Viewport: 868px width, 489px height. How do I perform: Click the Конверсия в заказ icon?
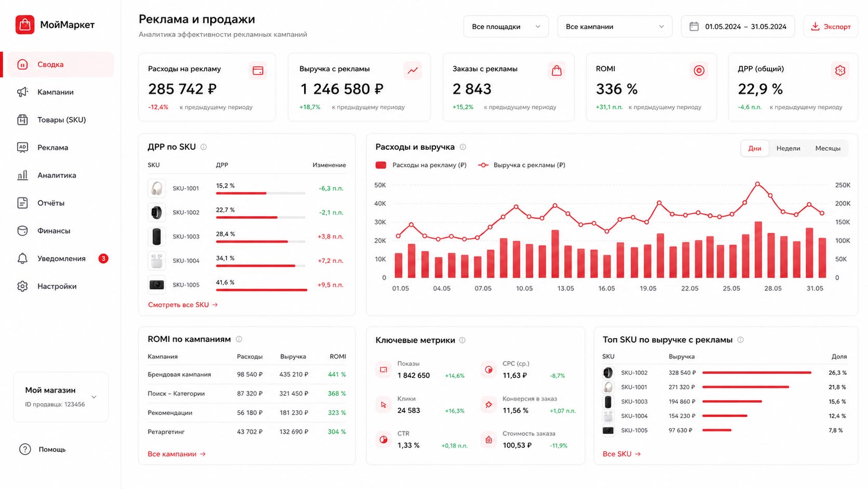[x=489, y=405]
